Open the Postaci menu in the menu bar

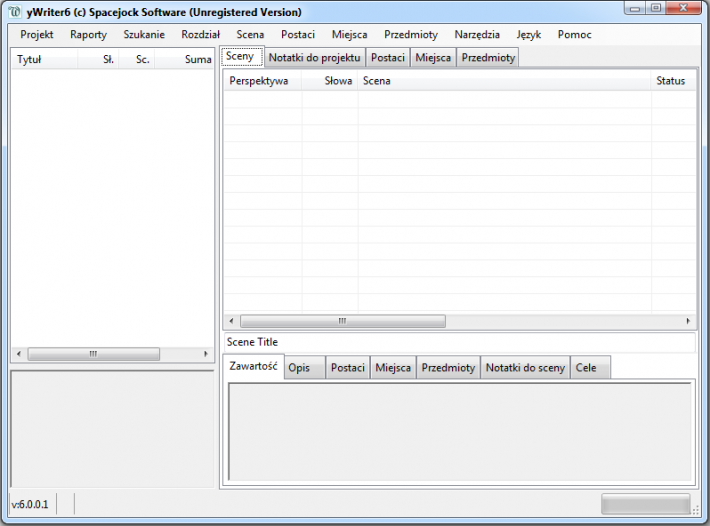coord(297,34)
